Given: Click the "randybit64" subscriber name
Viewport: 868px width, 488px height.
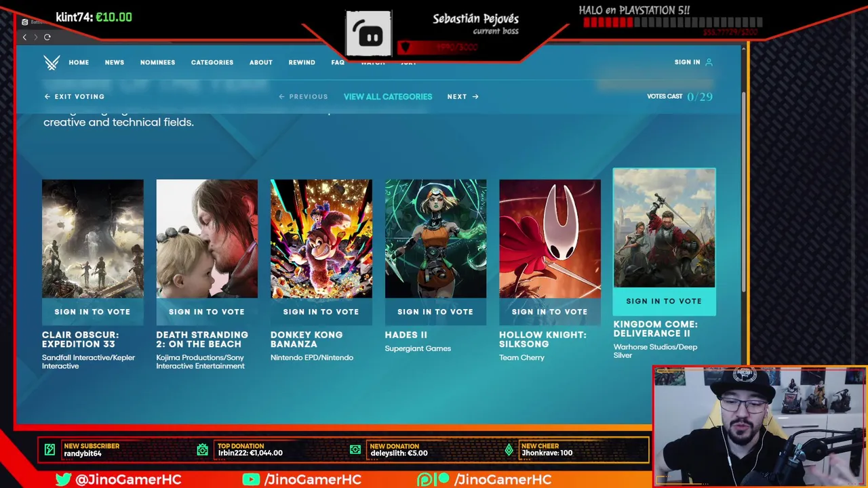Looking at the screenshot, I should point(83,453).
